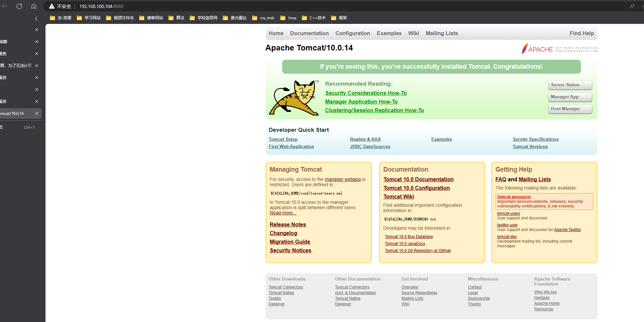Click the Tomcat cat mascot image
The image size is (644, 322).
[x=294, y=98]
